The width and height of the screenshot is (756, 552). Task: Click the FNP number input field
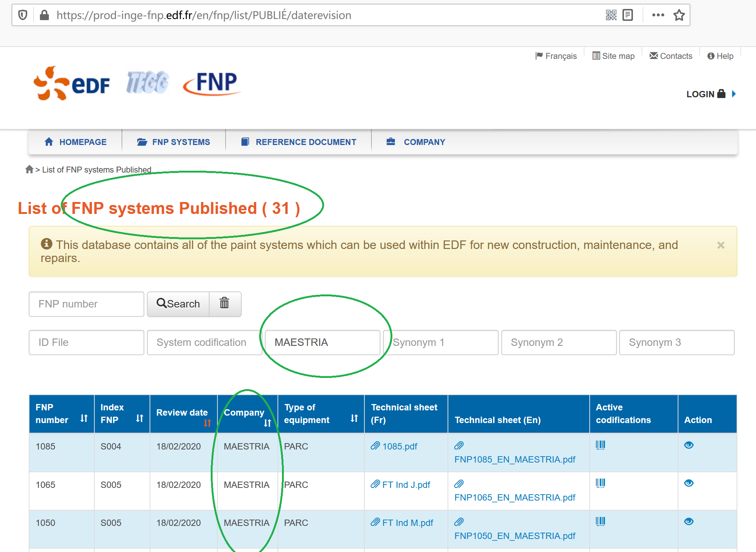click(87, 304)
